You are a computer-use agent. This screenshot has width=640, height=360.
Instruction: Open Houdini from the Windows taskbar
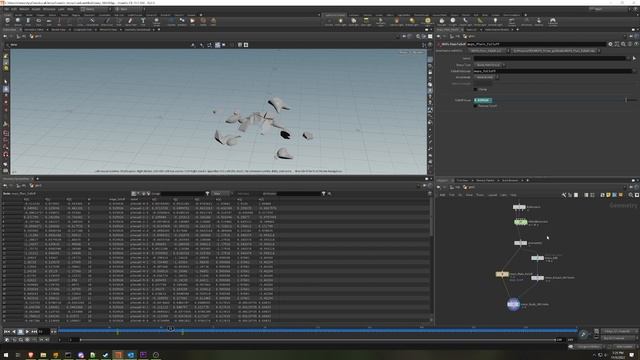coord(118,355)
